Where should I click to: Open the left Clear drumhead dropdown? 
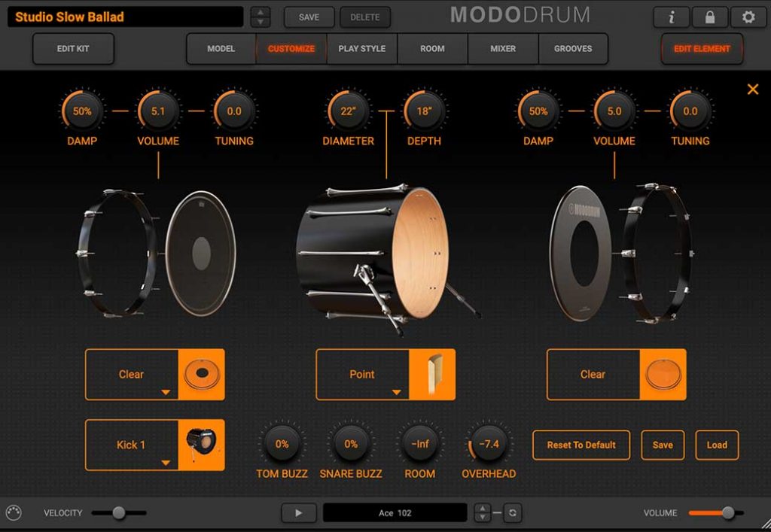coord(132,375)
